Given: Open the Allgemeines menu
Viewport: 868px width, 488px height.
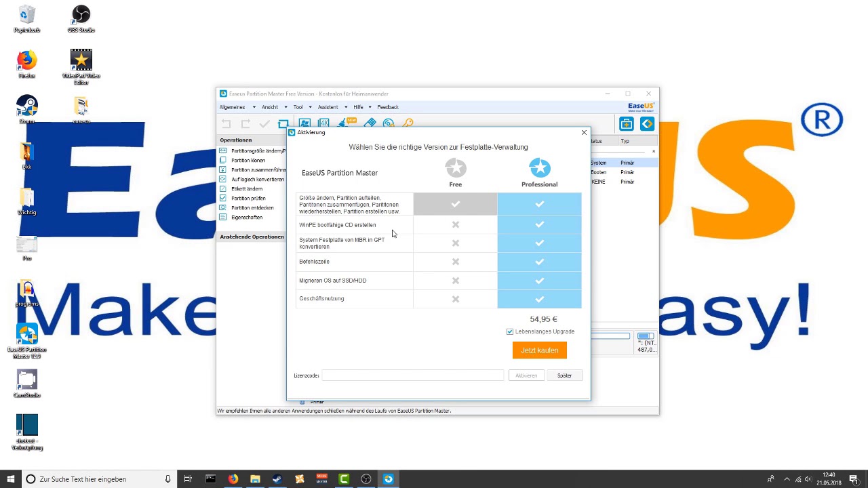Looking at the screenshot, I should click(x=232, y=107).
